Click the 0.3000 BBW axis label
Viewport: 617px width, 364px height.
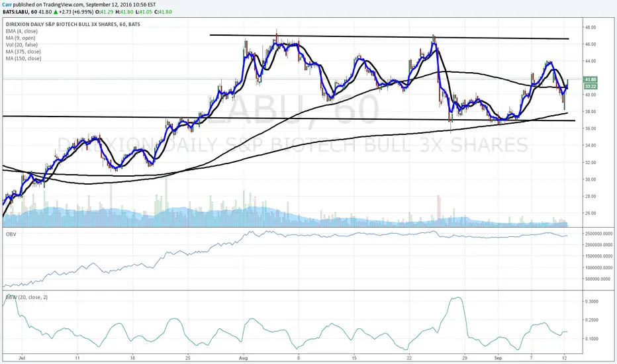tap(592, 301)
